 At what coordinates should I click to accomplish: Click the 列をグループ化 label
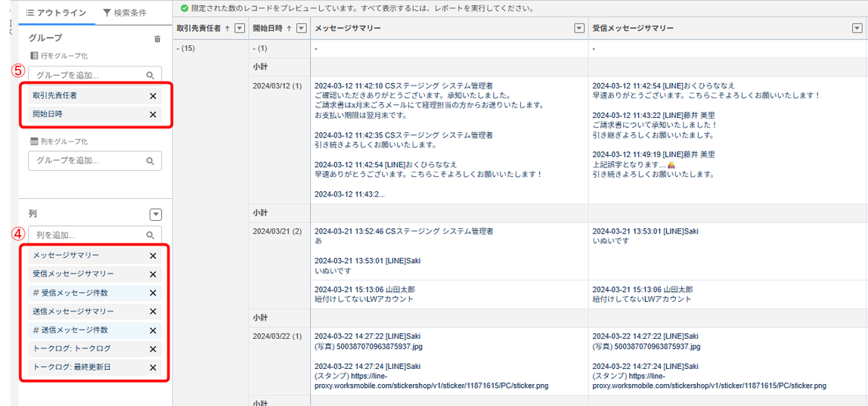coord(59,141)
